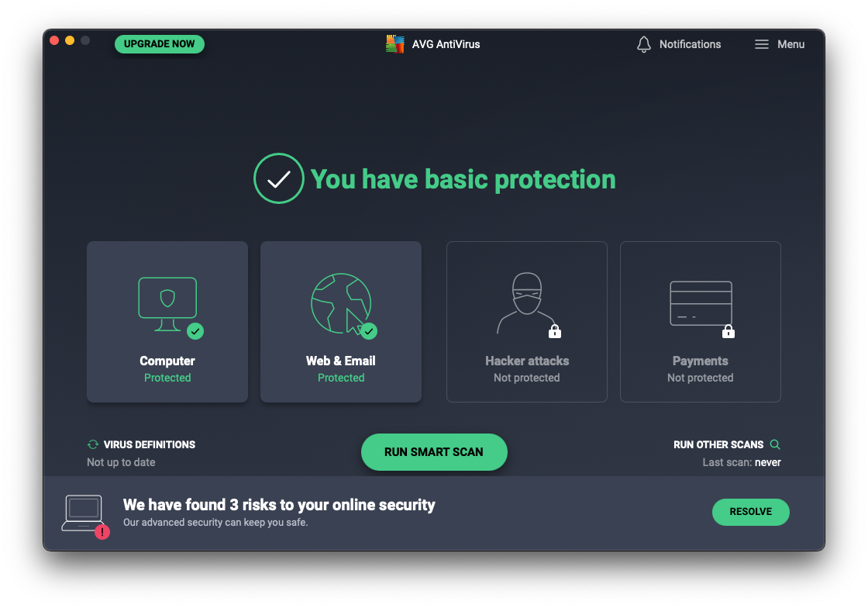The image size is (868, 608).
Task: Click the Web & Email globe icon
Action: 341,302
